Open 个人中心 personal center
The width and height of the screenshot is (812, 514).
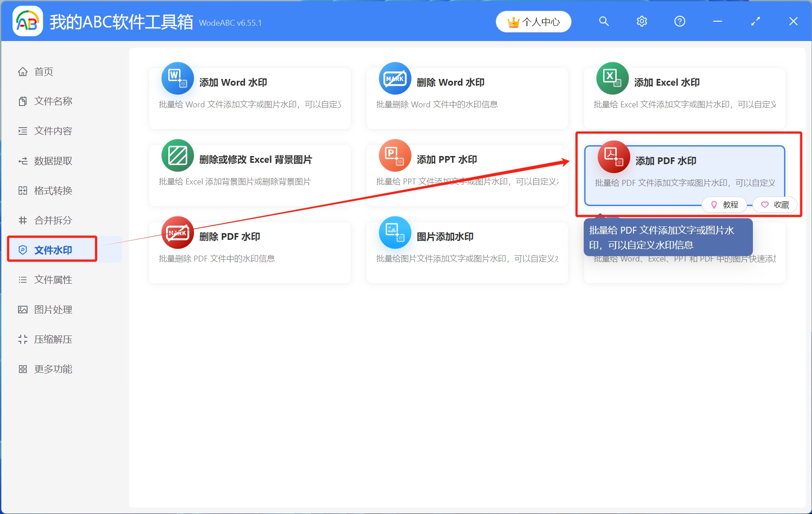[533, 21]
